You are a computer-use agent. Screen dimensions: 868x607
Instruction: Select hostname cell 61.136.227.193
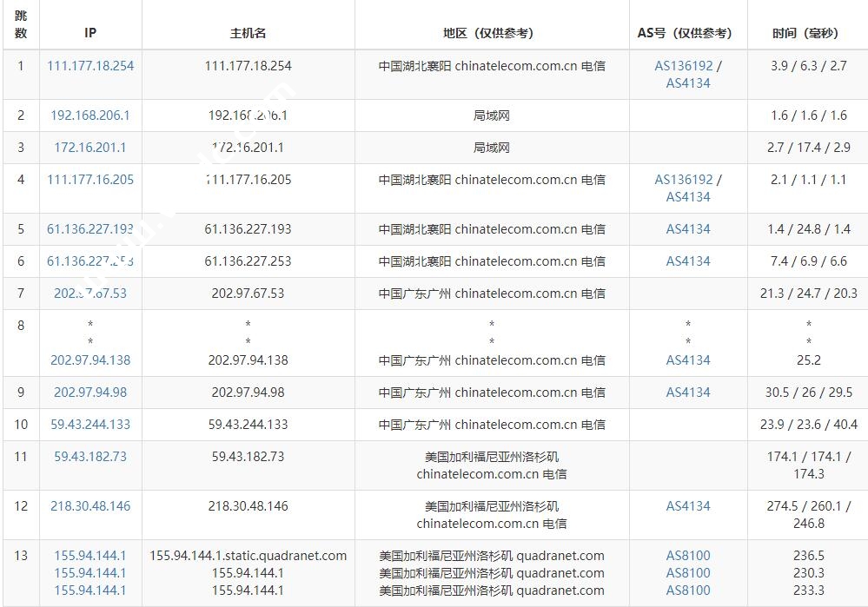click(x=248, y=229)
